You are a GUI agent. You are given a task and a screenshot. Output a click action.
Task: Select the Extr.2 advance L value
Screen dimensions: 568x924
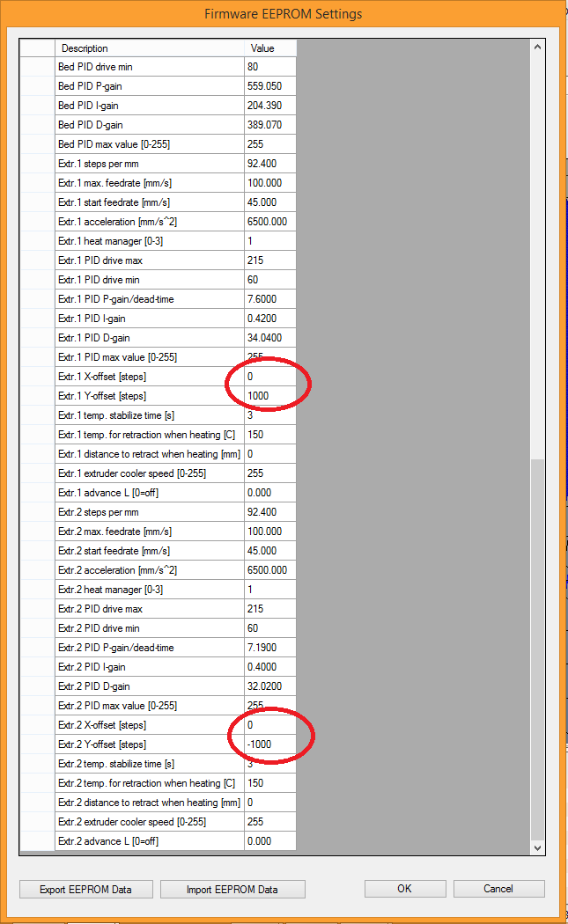[x=270, y=841]
